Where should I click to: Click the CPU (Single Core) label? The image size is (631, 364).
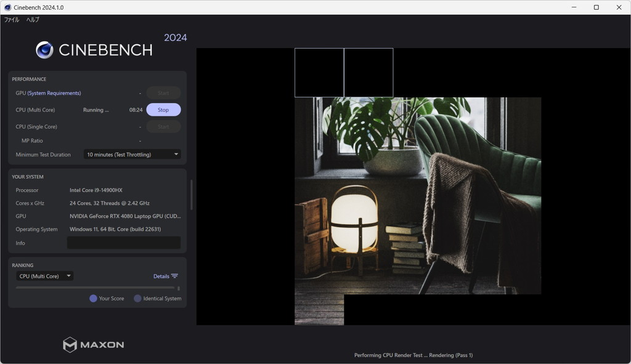click(x=36, y=127)
